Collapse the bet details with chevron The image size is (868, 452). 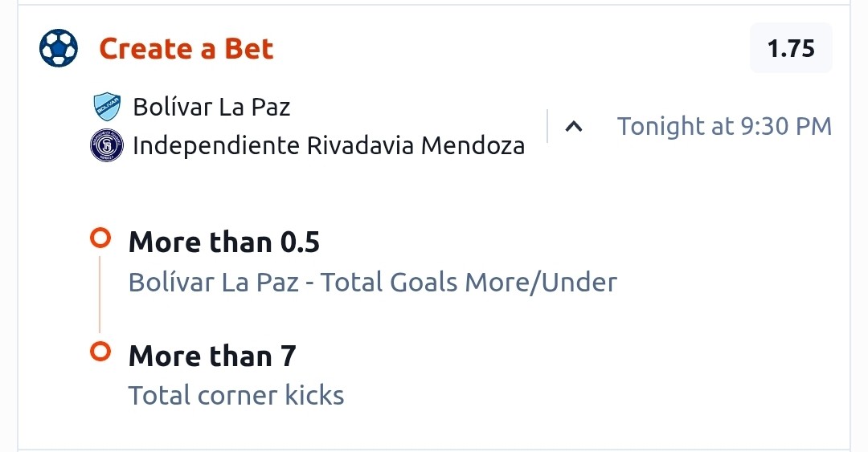(574, 127)
